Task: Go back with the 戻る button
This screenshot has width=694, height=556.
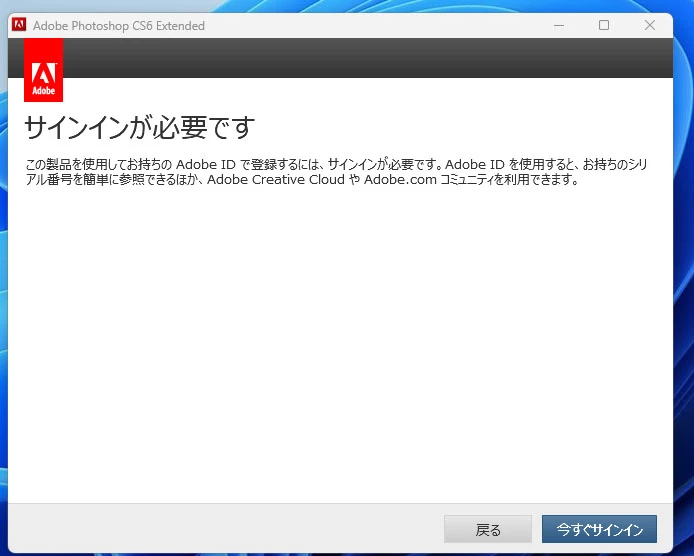Action: 488,529
